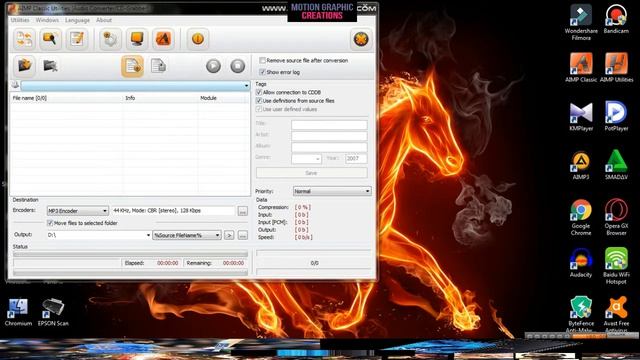Open the MP3 Encoder dropdown
This screenshot has height=360, width=640.
77,211
